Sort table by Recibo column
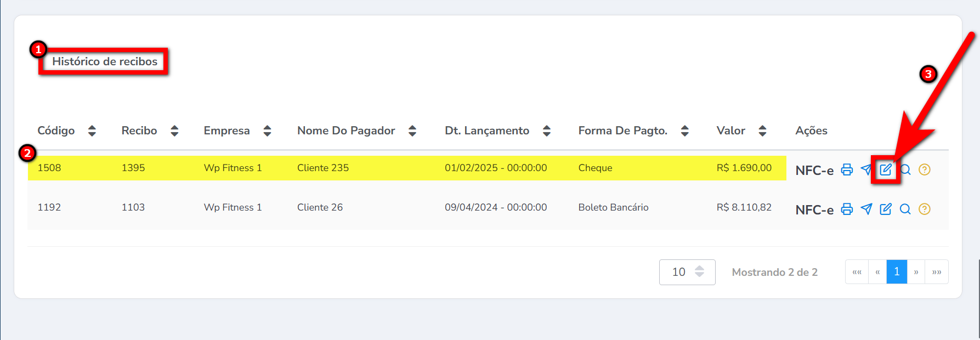The height and width of the screenshot is (340, 980). pyautogui.click(x=174, y=131)
